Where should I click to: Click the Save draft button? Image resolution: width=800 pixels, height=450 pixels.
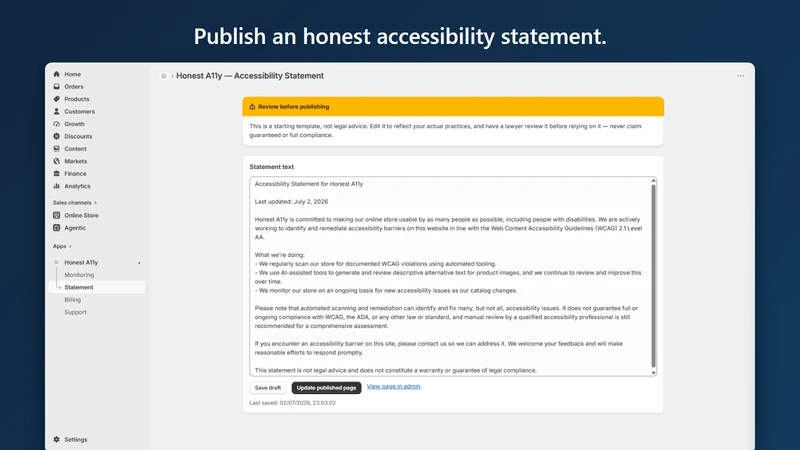[268, 388]
